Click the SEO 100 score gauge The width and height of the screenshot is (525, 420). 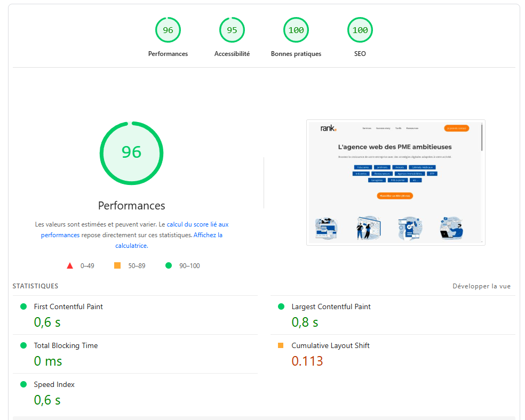360,30
